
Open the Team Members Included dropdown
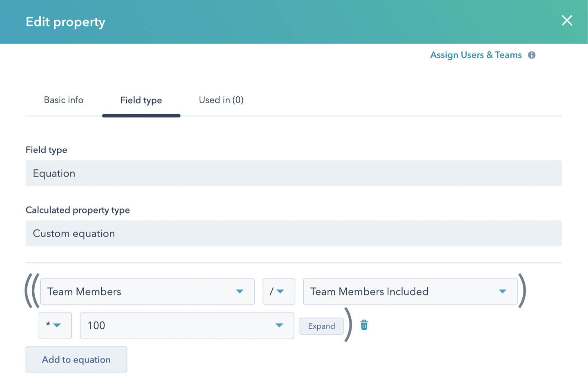click(410, 292)
